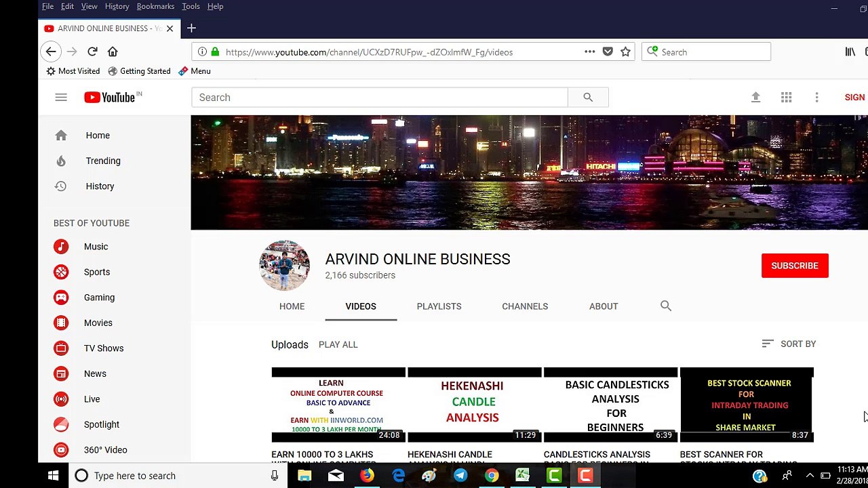Open the online computer course video thumbnail
Image resolution: width=868 pixels, height=488 pixels.
338,405
